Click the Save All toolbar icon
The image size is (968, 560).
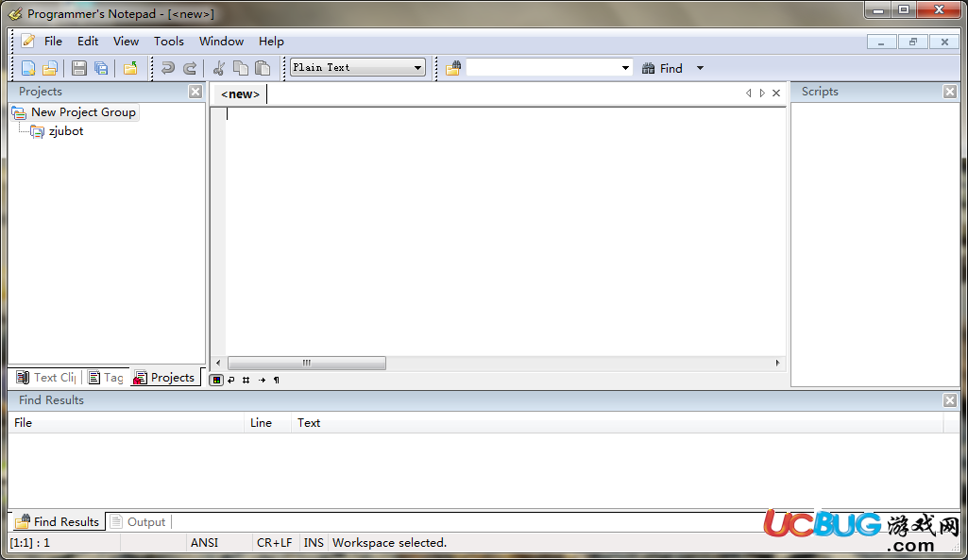pos(101,68)
